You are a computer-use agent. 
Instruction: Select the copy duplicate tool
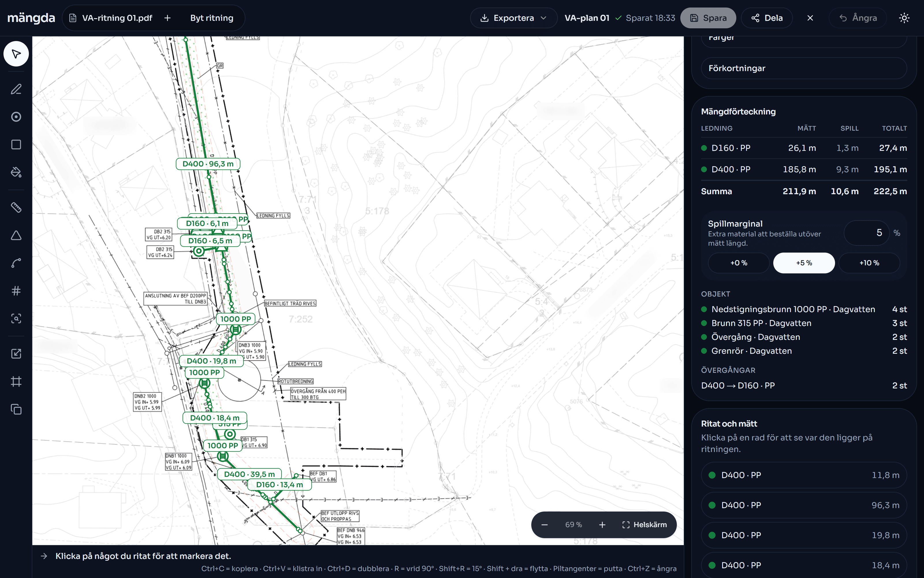coord(16,410)
